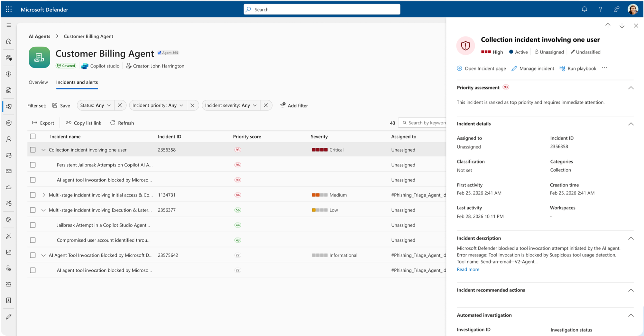Collapse the AI Agent Tool Invocation Blocked row
644x336 pixels.
[43, 255]
